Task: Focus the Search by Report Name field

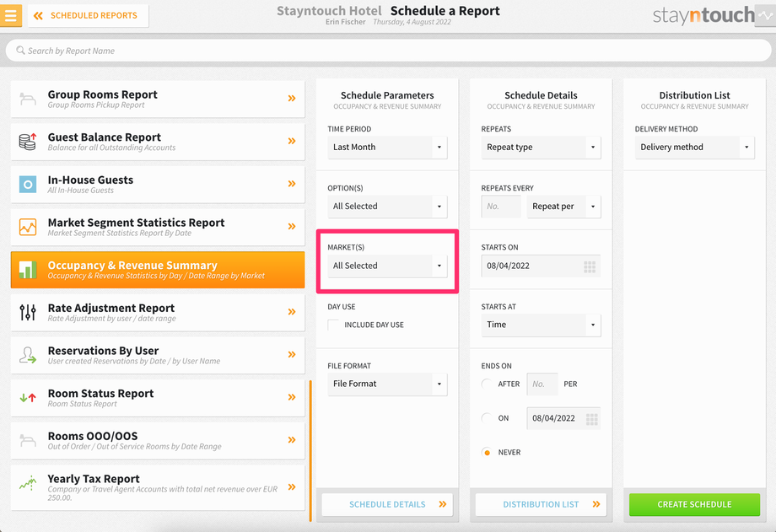Action: click(388, 51)
